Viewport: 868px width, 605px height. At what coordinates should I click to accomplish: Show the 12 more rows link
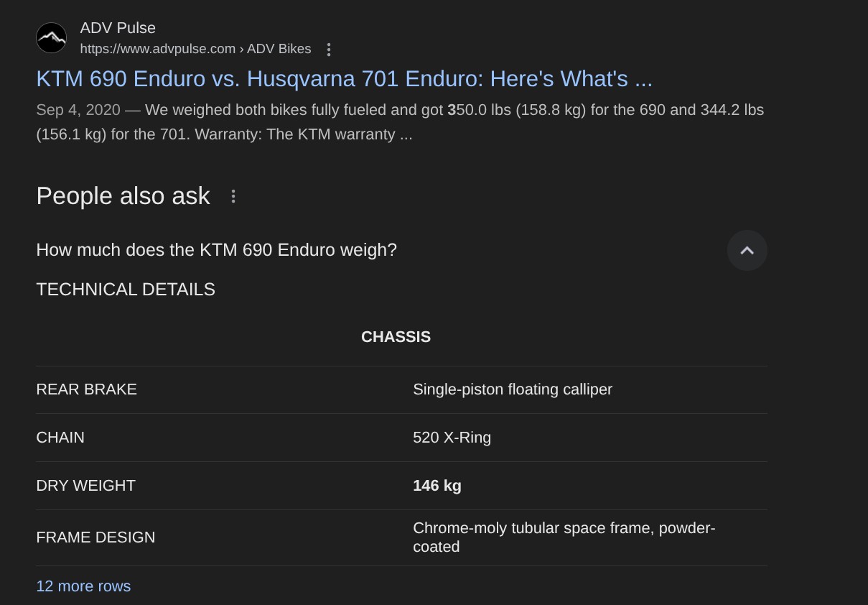(x=83, y=586)
